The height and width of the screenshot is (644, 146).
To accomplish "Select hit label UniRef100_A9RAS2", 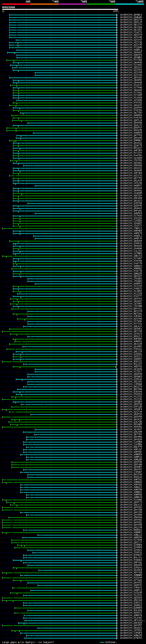I will click(131, 342).
